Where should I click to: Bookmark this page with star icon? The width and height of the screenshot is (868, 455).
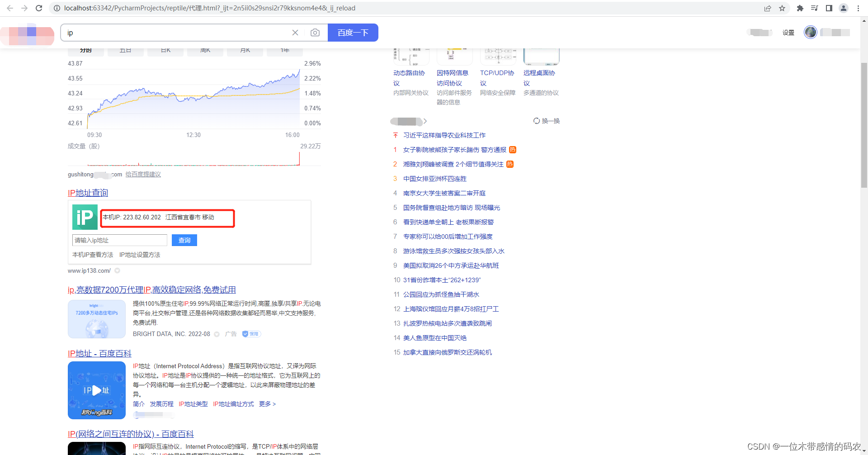tap(782, 8)
